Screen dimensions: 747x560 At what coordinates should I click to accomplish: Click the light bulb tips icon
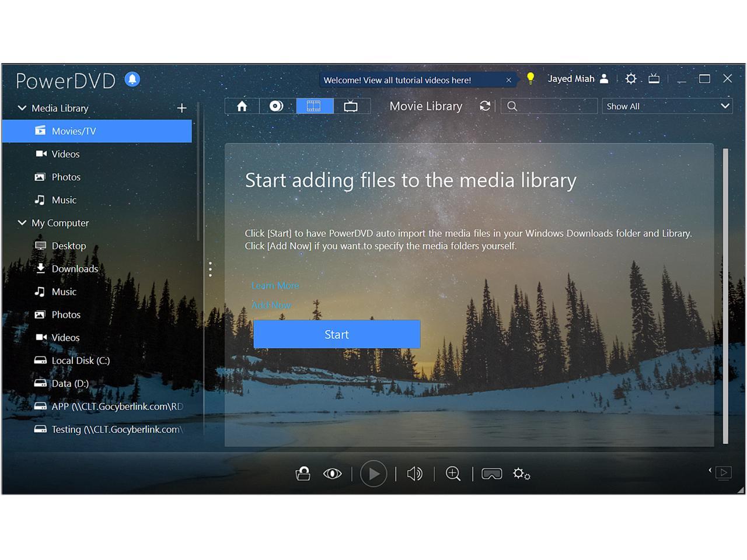pyautogui.click(x=530, y=79)
